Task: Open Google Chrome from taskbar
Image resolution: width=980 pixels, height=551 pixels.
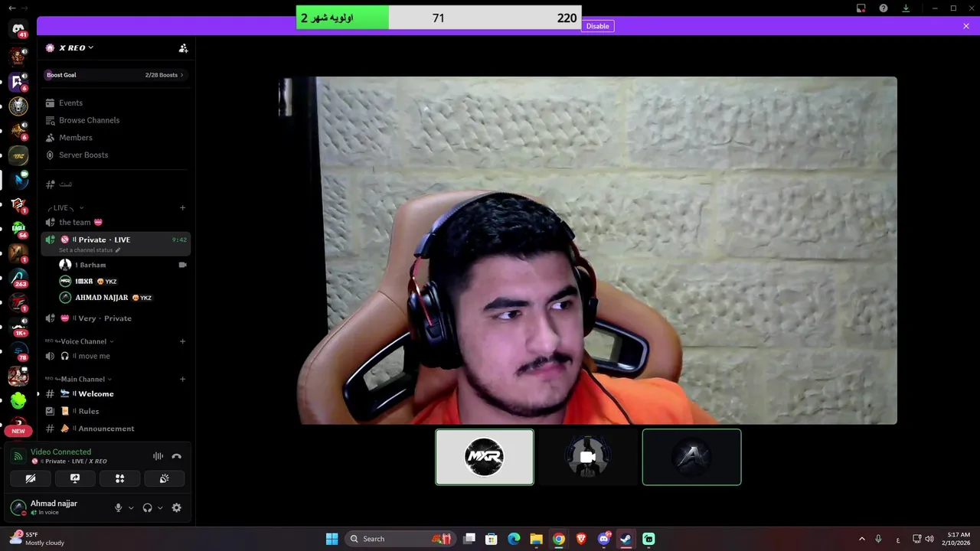Action: (x=559, y=539)
